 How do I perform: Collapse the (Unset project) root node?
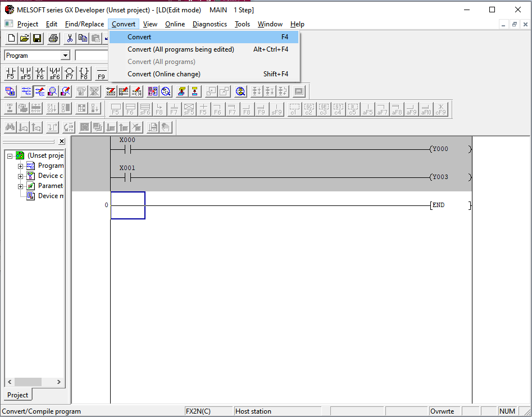[10, 156]
